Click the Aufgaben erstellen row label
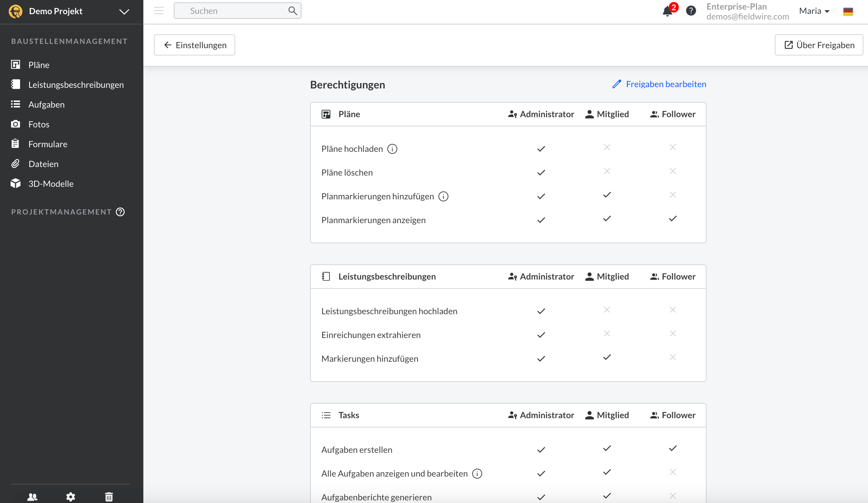 pyautogui.click(x=356, y=450)
